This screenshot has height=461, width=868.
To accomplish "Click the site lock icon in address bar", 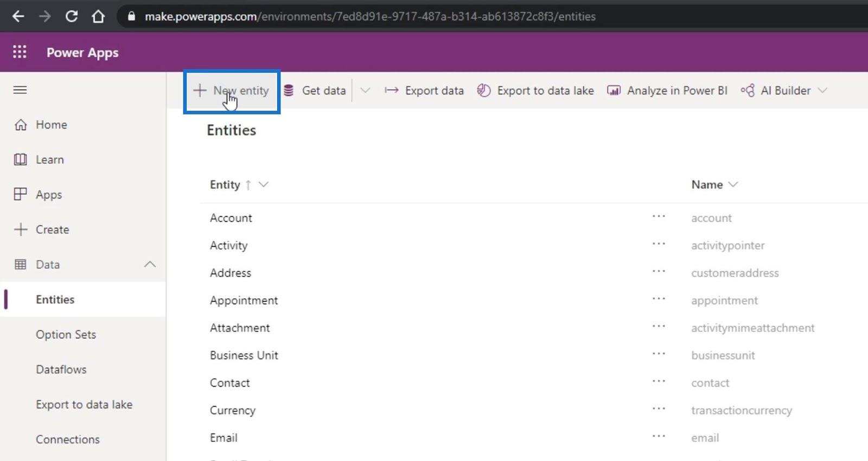I will pos(131,16).
